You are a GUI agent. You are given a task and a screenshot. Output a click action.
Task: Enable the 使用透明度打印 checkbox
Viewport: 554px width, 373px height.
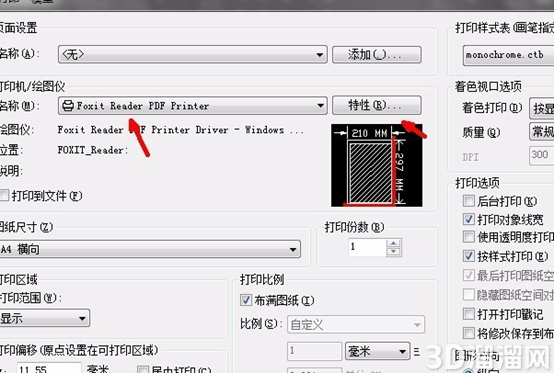(468, 237)
